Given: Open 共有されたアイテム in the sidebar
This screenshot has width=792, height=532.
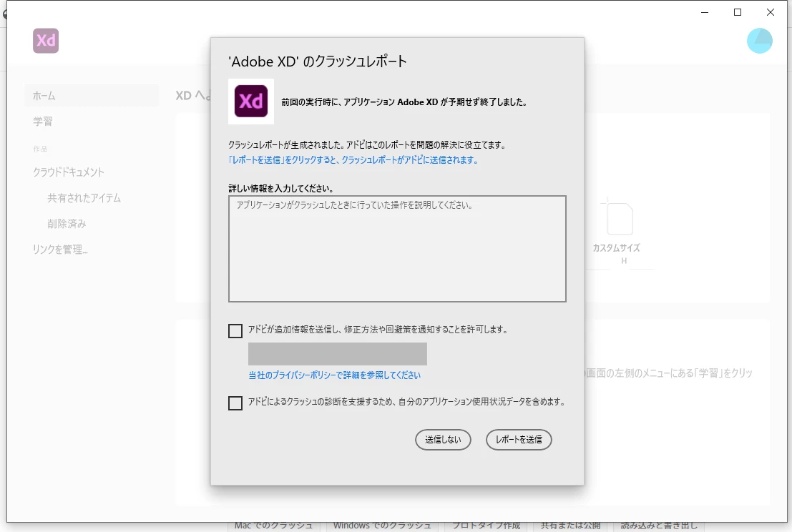Looking at the screenshot, I should 84,198.
